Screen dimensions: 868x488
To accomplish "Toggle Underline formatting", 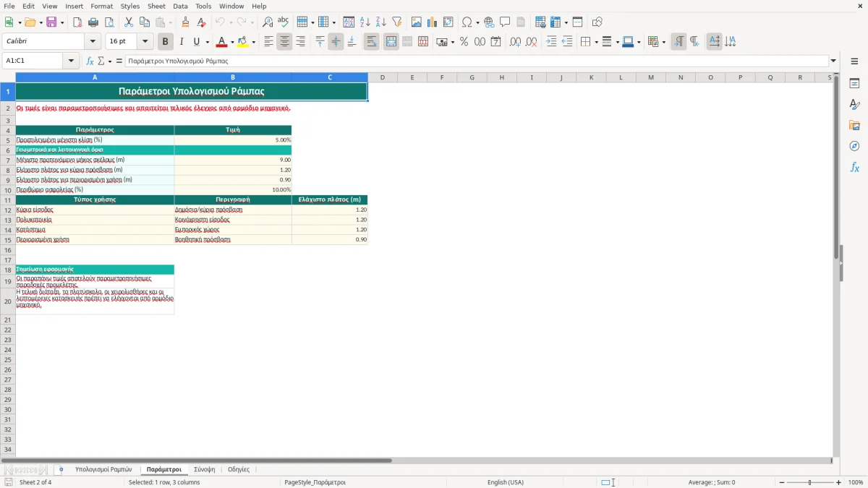I will [197, 42].
